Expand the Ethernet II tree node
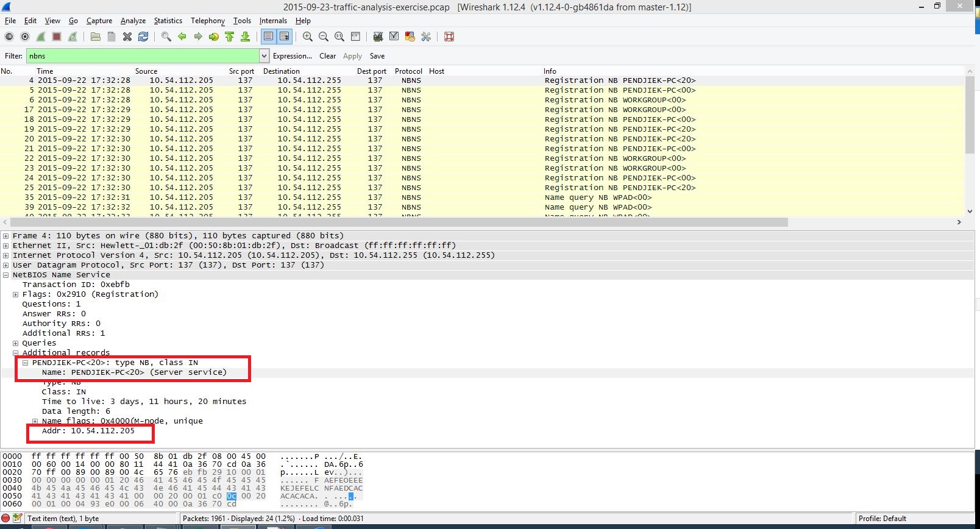Image resolution: width=980 pixels, height=529 pixels. click(6, 246)
